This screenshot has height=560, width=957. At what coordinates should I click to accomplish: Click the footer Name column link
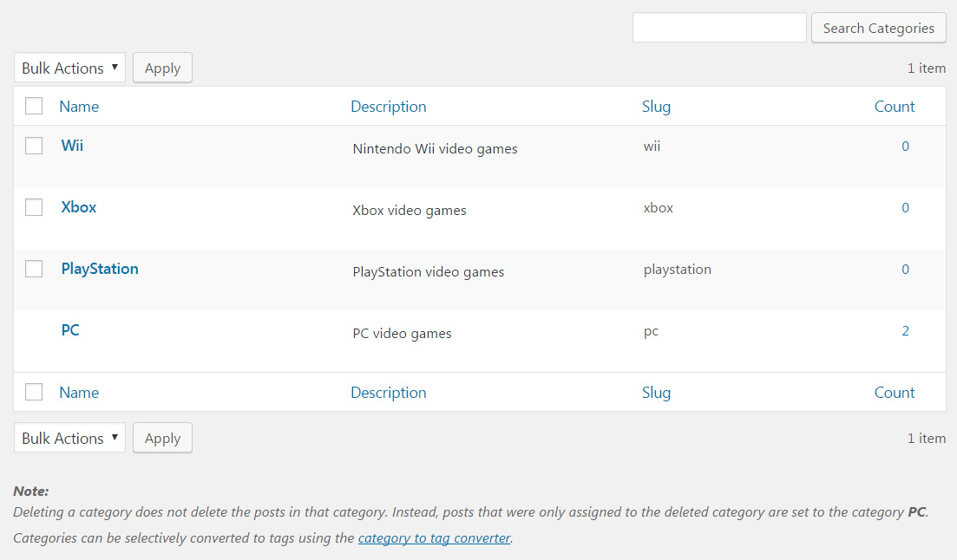(x=79, y=393)
